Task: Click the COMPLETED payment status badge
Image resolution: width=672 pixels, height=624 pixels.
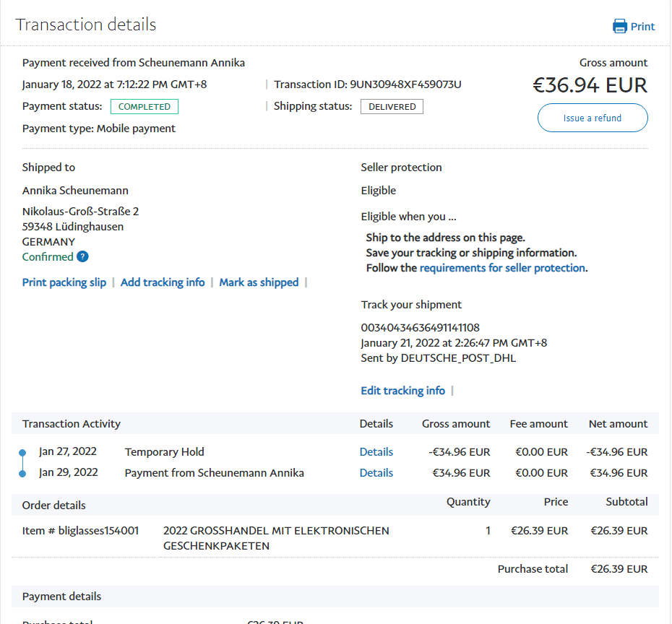Action: pyautogui.click(x=144, y=107)
